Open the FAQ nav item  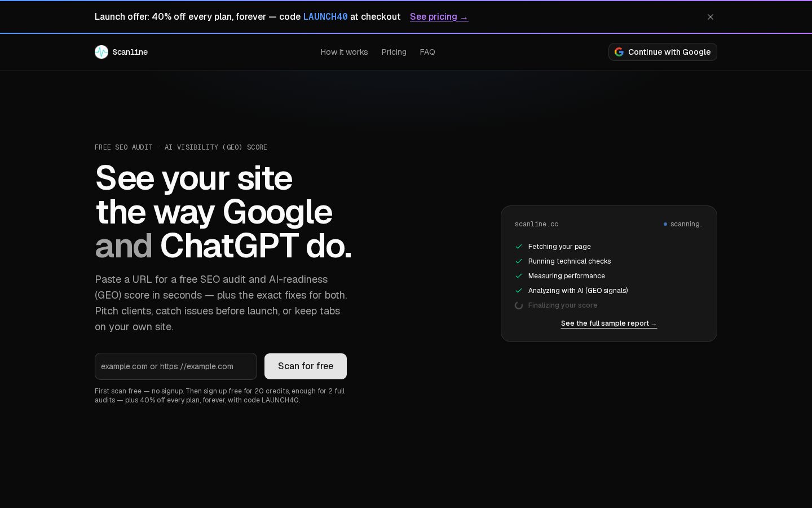click(x=427, y=52)
